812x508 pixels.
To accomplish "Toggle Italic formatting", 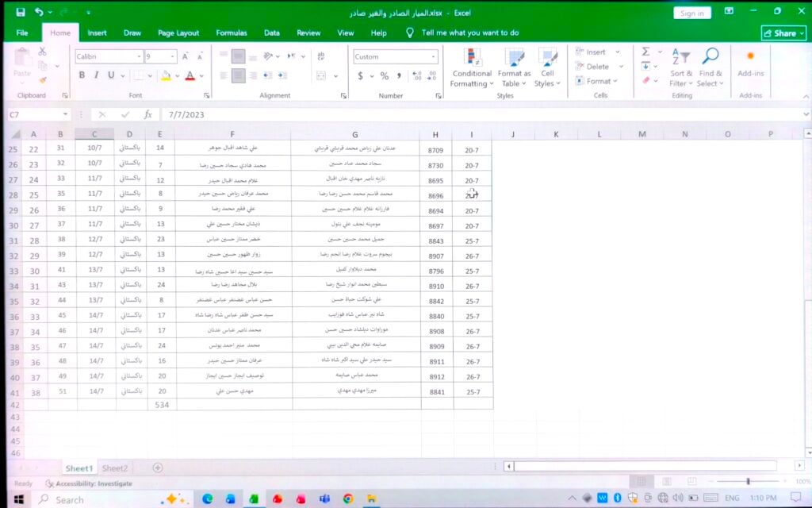I will point(96,75).
